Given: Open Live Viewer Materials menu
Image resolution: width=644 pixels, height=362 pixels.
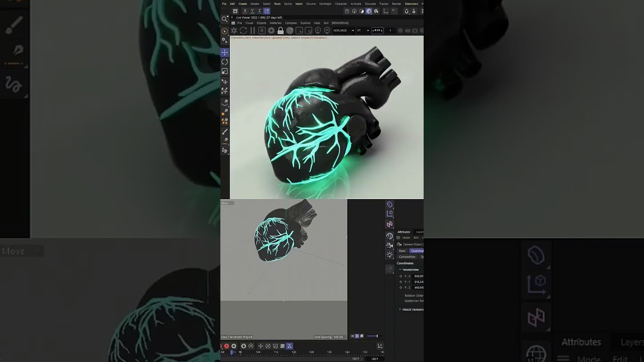Looking at the screenshot, I should (276, 23).
